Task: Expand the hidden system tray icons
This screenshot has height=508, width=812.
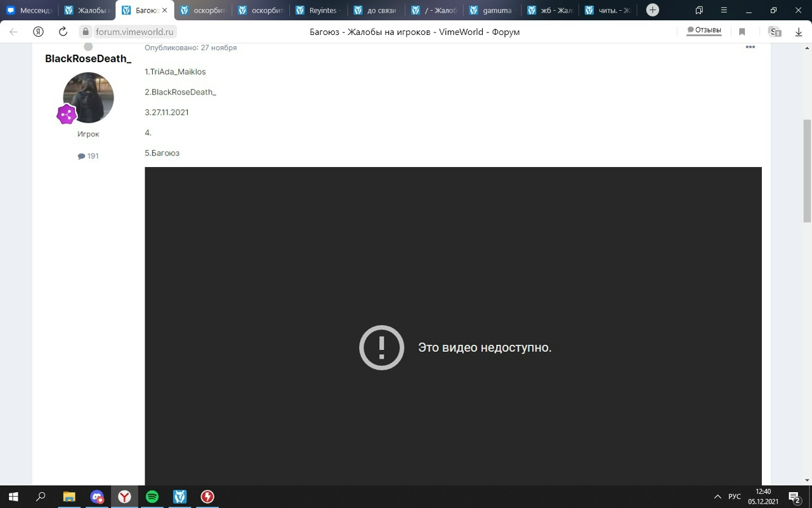Action: click(x=717, y=497)
